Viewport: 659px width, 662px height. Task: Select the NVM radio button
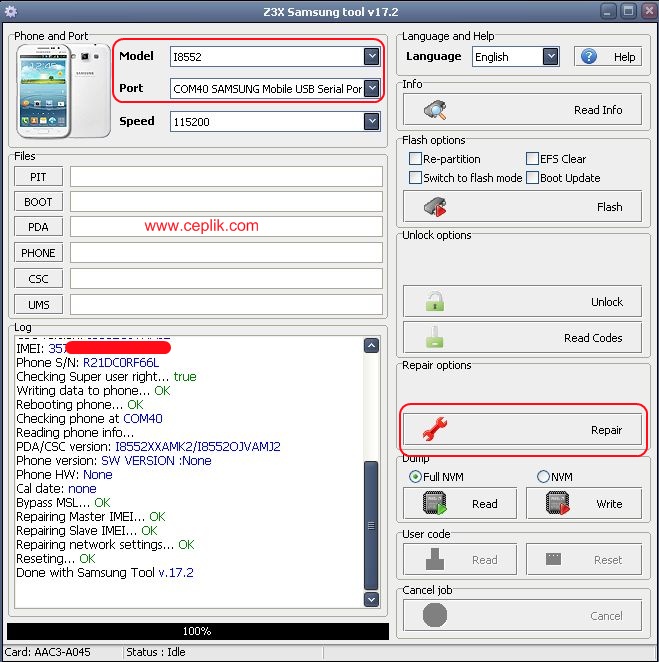click(x=543, y=477)
